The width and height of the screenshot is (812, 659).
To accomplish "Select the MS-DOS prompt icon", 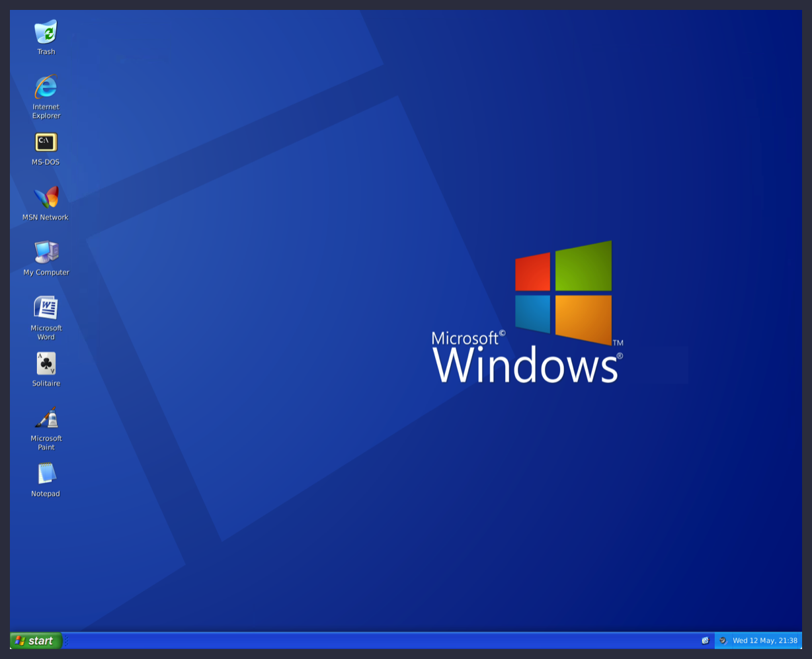I will (46, 142).
